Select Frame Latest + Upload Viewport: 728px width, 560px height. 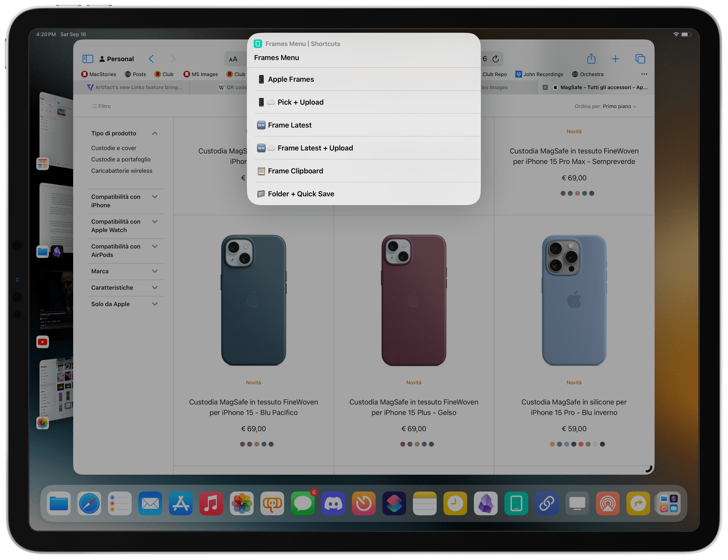coord(364,148)
